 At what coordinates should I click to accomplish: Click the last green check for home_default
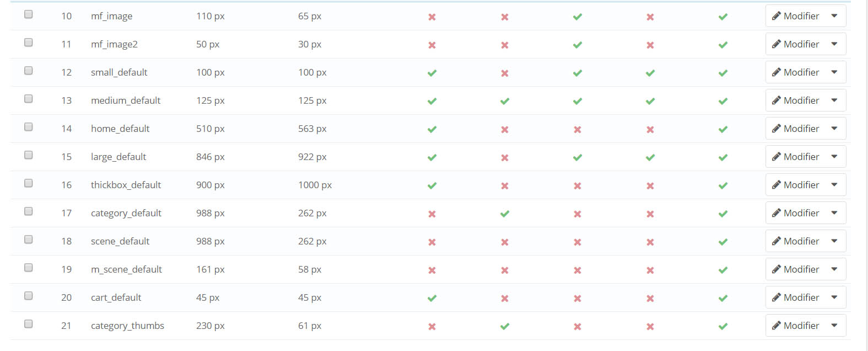click(723, 129)
